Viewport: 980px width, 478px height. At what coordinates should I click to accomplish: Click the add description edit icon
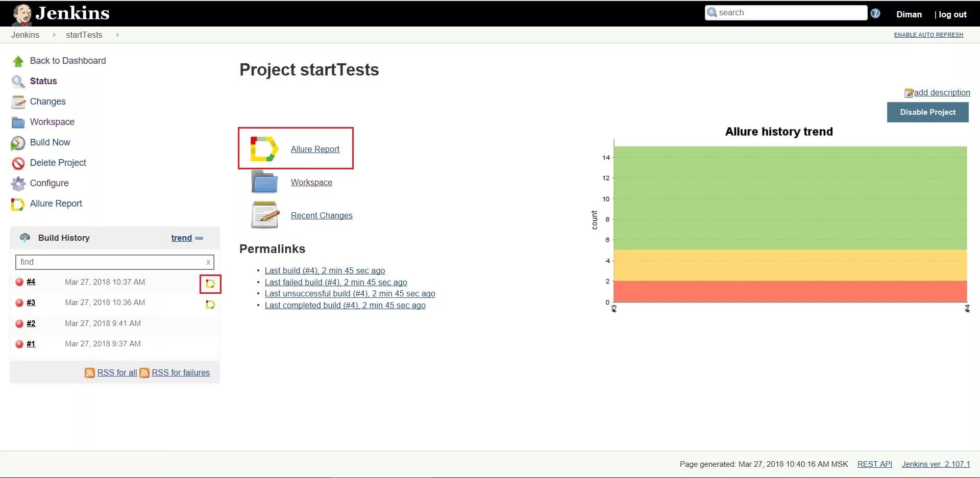tap(909, 93)
